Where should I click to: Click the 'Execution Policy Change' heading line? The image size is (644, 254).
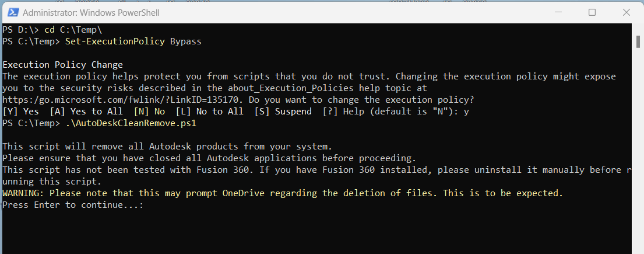62,65
